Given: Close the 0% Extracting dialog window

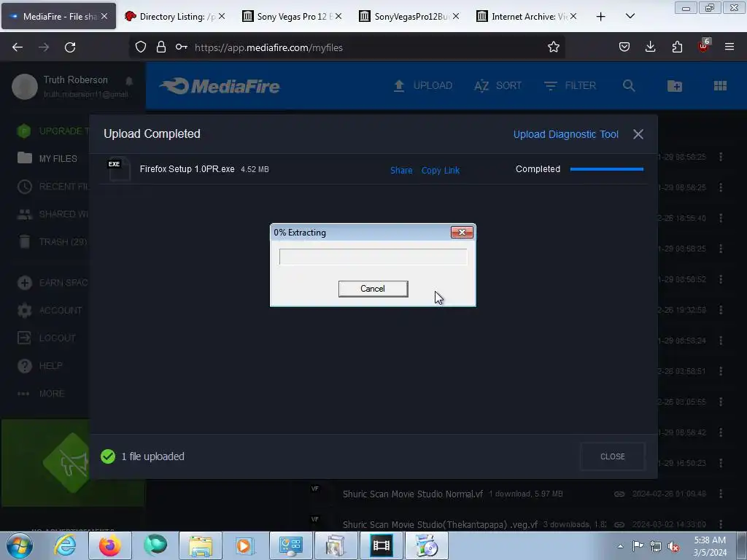Looking at the screenshot, I should [x=462, y=232].
